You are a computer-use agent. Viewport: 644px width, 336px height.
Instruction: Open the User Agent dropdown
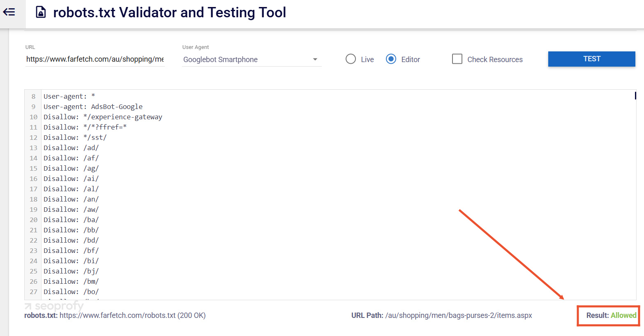coord(252,60)
